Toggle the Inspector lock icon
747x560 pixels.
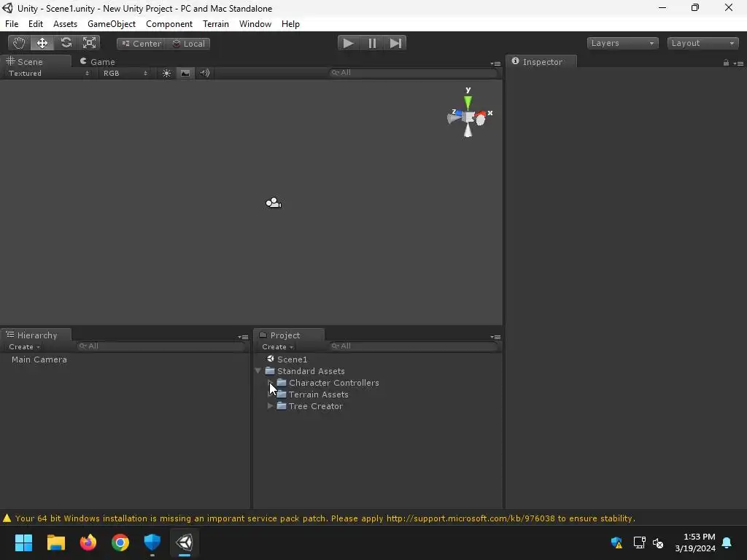coord(726,63)
